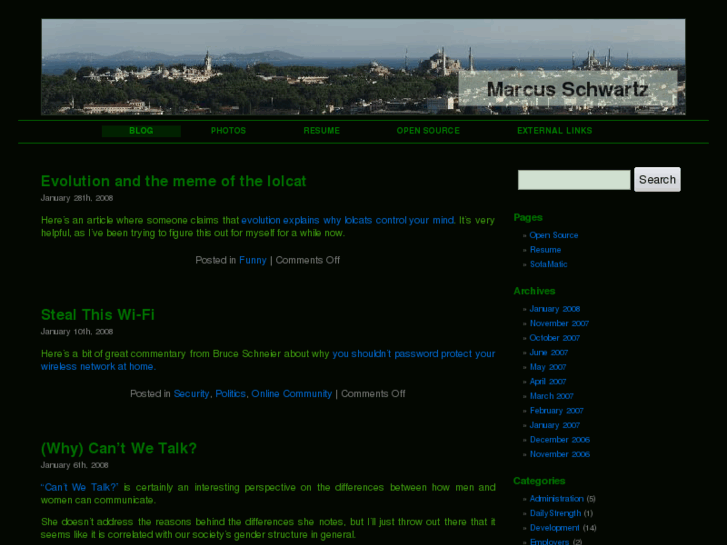Image resolution: width=727 pixels, height=545 pixels.
Task: Open the RESUME navigation tab
Action: [x=321, y=131]
